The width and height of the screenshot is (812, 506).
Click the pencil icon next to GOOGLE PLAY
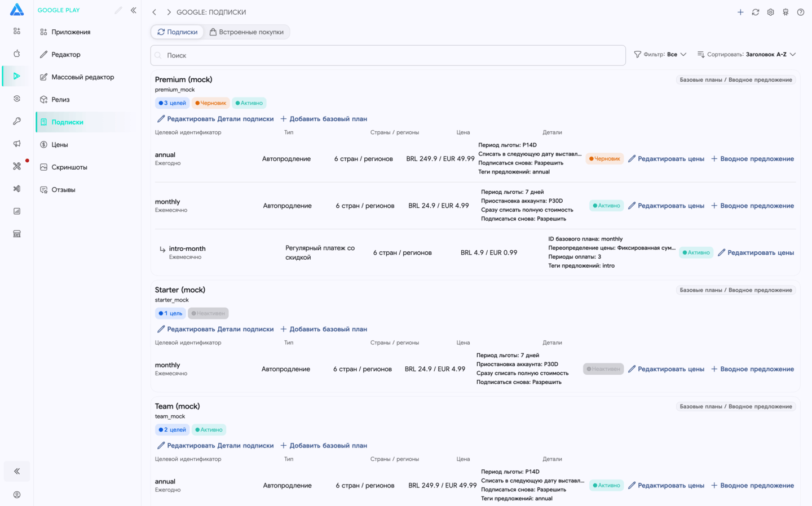click(x=118, y=10)
